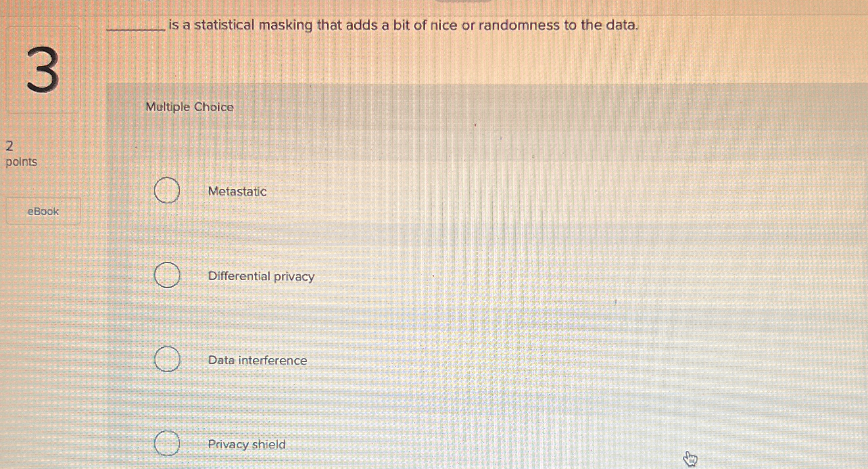The image size is (868, 469).
Task: Click the Multiple Choice section header
Action: pyautogui.click(x=189, y=107)
